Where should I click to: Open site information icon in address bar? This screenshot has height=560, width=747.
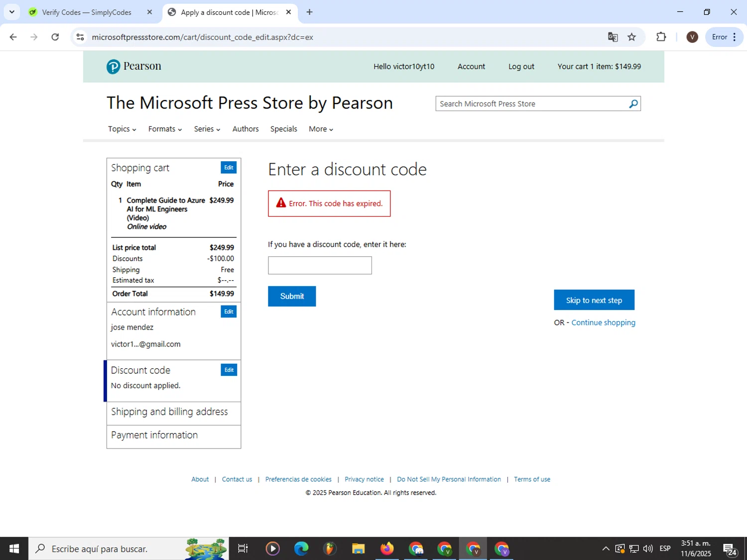(x=80, y=37)
